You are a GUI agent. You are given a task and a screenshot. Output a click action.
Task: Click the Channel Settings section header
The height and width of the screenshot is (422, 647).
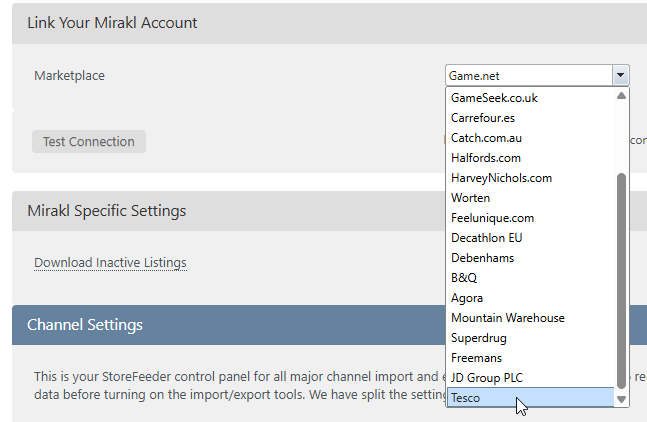(329, 325)
